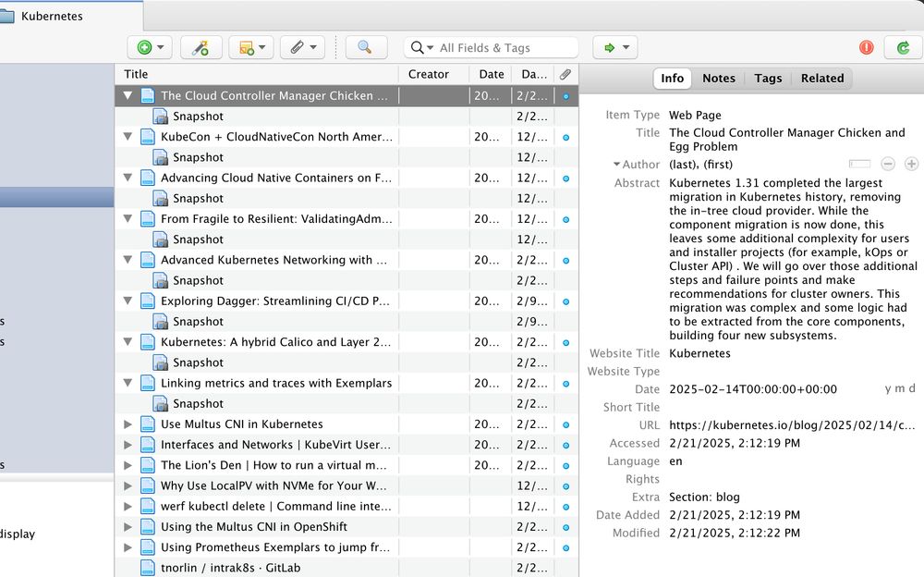Click attachment dot for Exploring Dagger row

[565, 301]
